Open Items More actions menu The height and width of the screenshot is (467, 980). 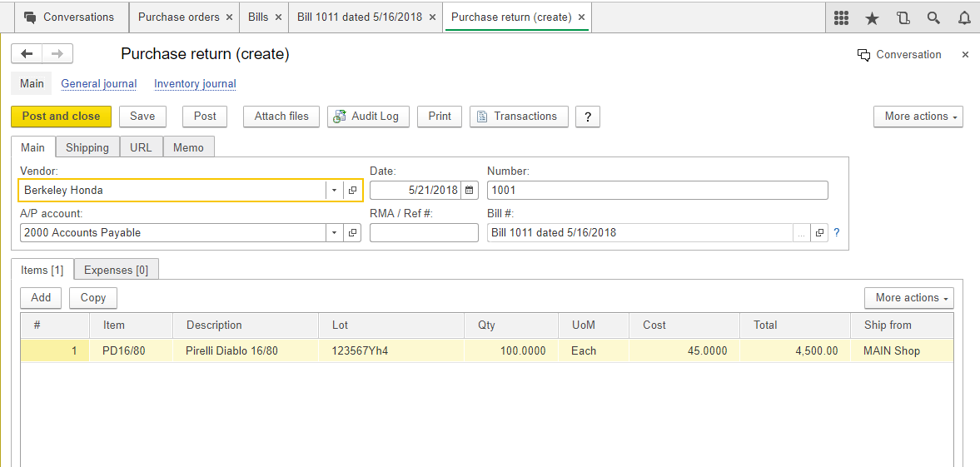point(908,297)
